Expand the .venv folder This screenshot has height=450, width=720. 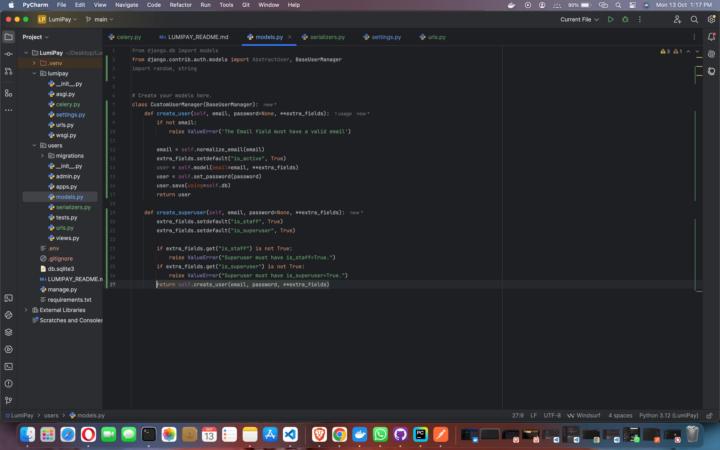34,63
